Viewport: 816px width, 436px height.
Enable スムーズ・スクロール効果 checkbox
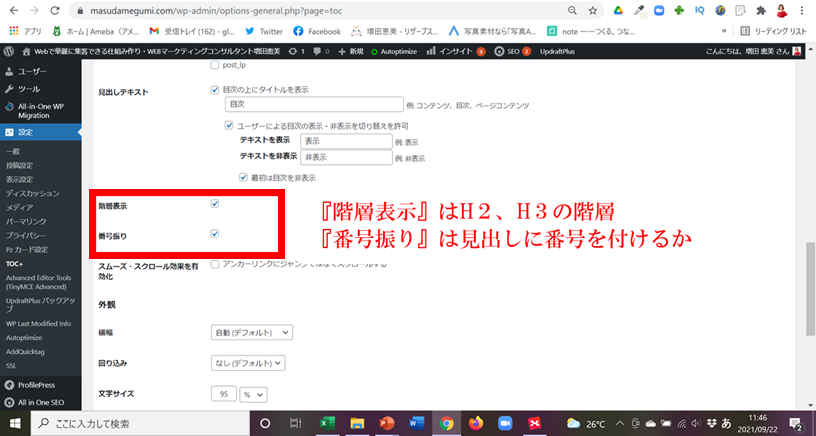click(x=214, y=264)
